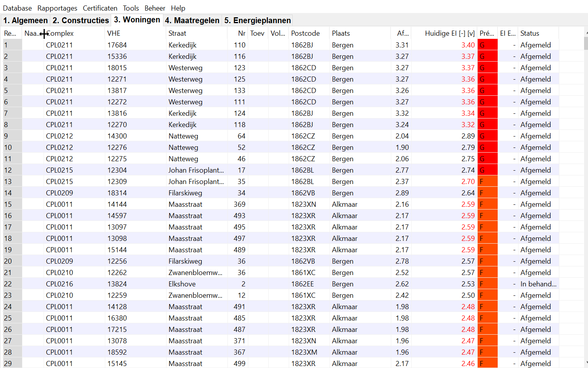Sort by the Straat column header
This screenshot has height=368, width=588.
(197, 33)
